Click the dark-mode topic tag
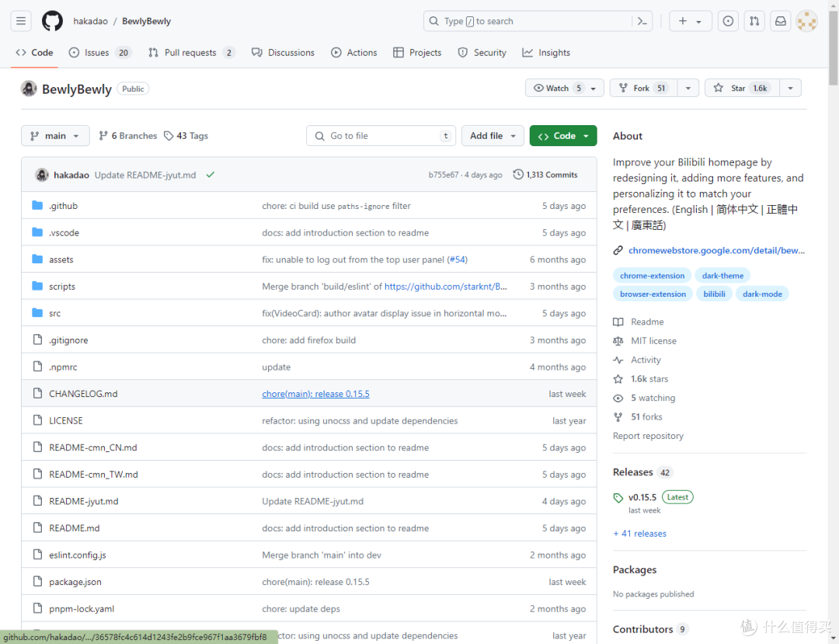 coord(762,294)
